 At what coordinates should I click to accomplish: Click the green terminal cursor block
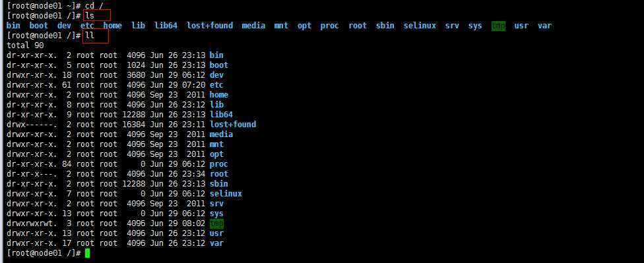click(x=87, y=253)
